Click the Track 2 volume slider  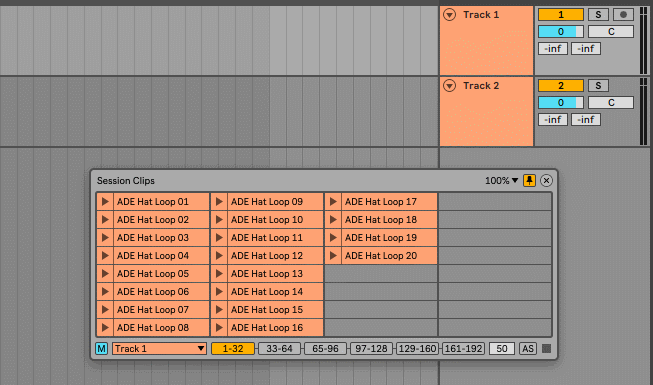pyautogui.click(x=561, y=102)
